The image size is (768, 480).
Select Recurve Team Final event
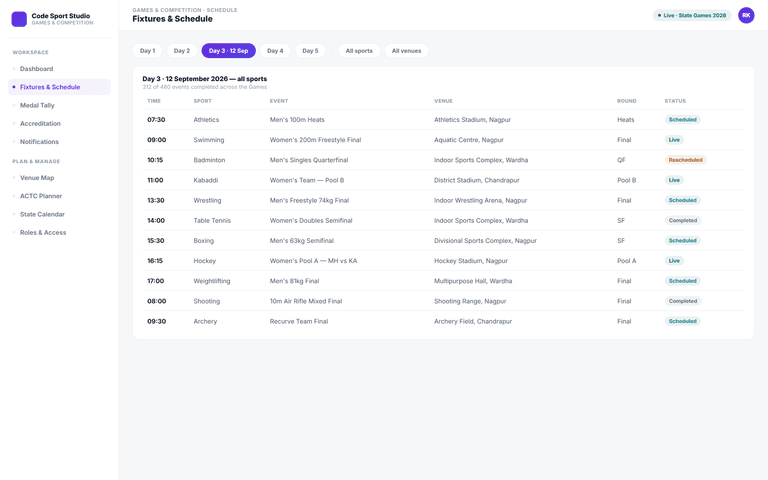pyautogui.click(x=299, y=321)
